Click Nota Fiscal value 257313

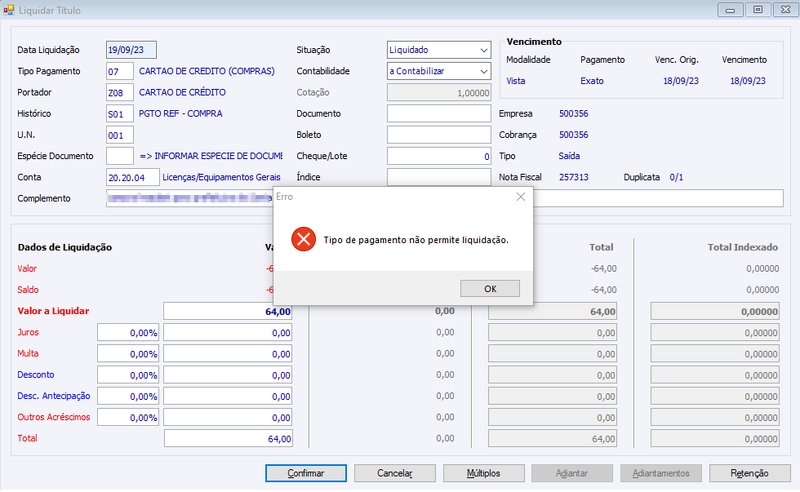point(573,178)
